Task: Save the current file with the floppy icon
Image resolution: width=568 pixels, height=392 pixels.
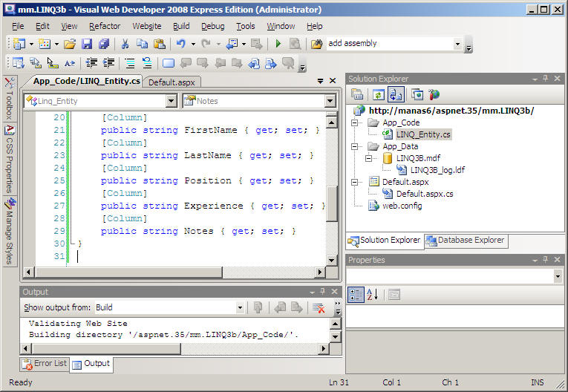Action: point(87,44)
